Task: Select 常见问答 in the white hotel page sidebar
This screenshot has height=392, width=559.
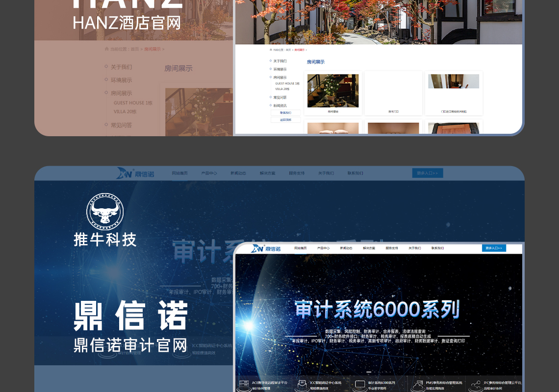Action: tap(280, 98)
